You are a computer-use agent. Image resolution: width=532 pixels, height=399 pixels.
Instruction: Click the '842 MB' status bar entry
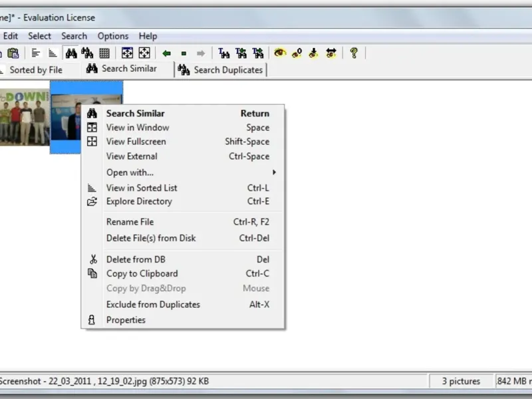(513, 381)
